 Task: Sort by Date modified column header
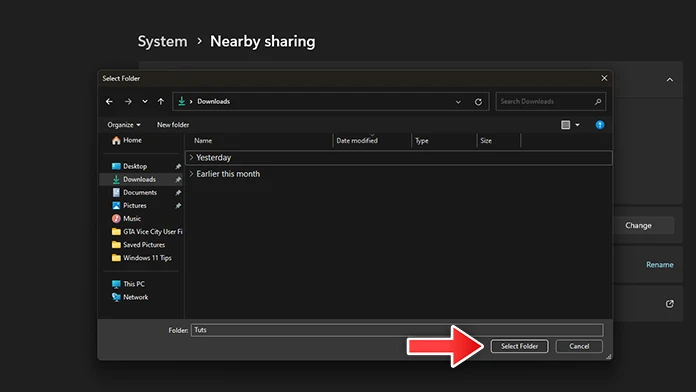coord(357,141)
